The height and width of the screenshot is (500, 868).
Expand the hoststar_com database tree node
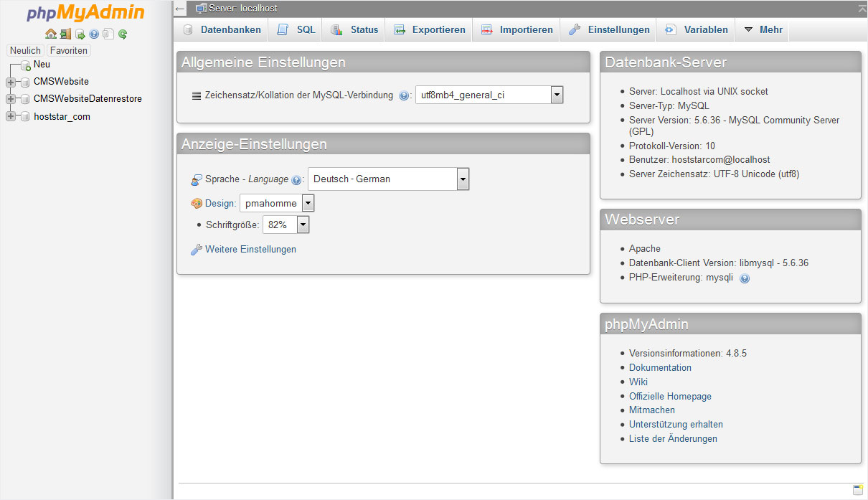pyautogui.click(x=11, y=117)
